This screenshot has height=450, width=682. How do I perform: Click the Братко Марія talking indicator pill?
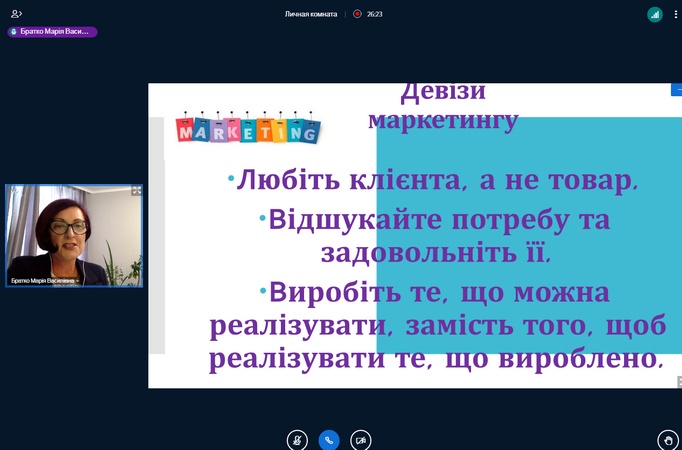click(x=52, y=32)
